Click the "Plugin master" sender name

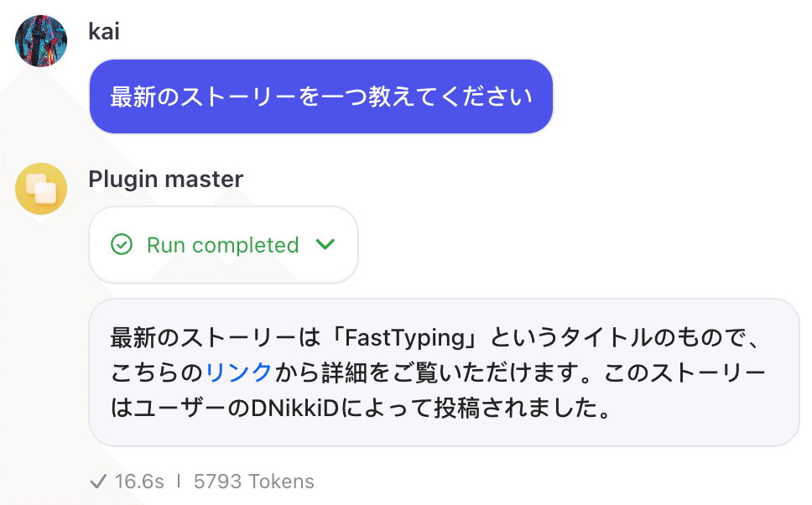click(165, 179)
